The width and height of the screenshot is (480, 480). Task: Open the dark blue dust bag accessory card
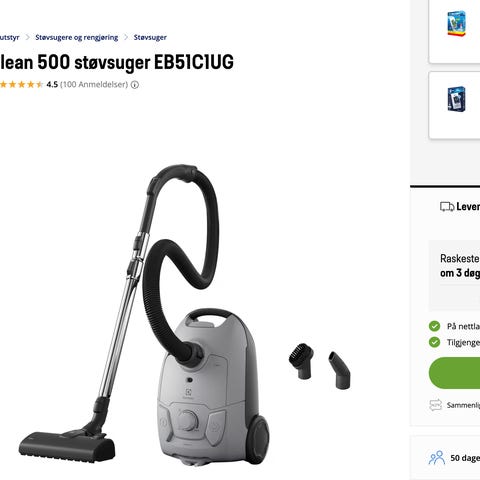click(455, 105)
